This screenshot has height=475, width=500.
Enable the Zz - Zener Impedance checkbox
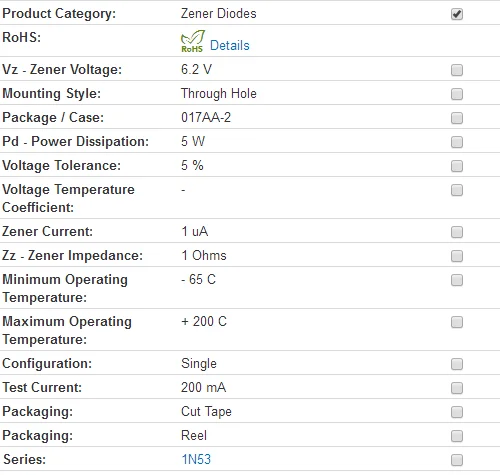pyautogui.click(x=457, y=256)
